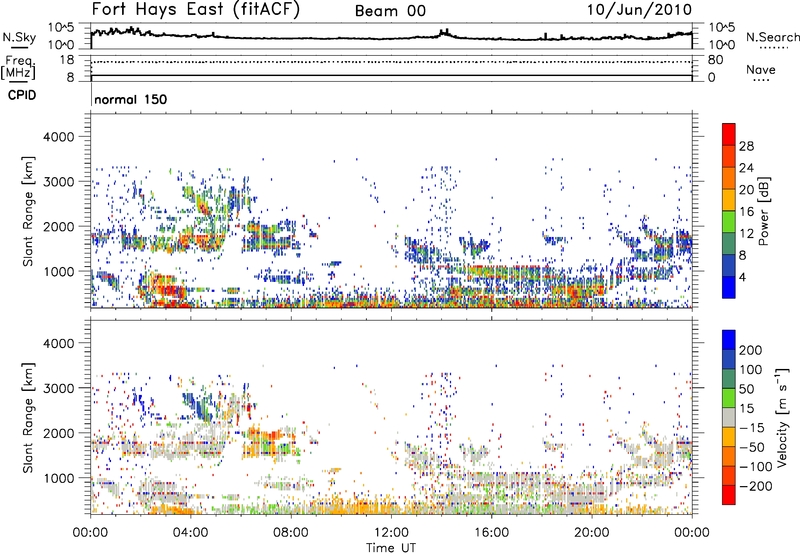Click the 'Nave' legend label
Image resolution: width=800 pixels, height=554 pixels.
(760, 69)
